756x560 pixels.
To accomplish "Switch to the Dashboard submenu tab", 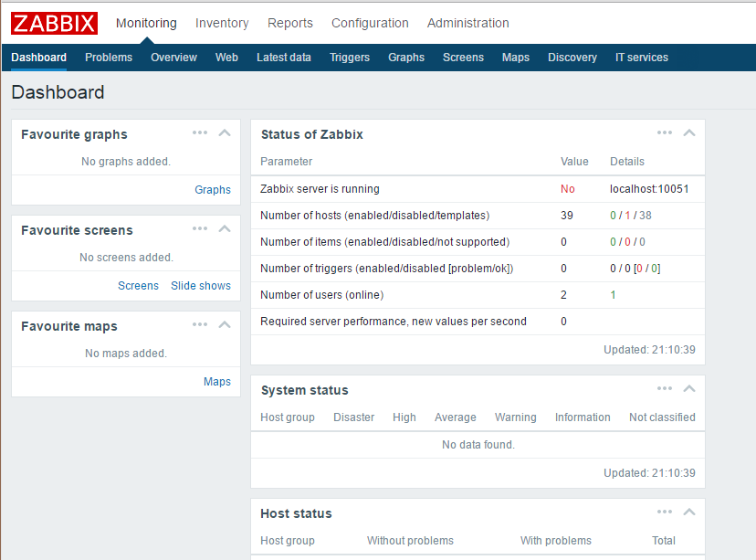I will point(38,58).
